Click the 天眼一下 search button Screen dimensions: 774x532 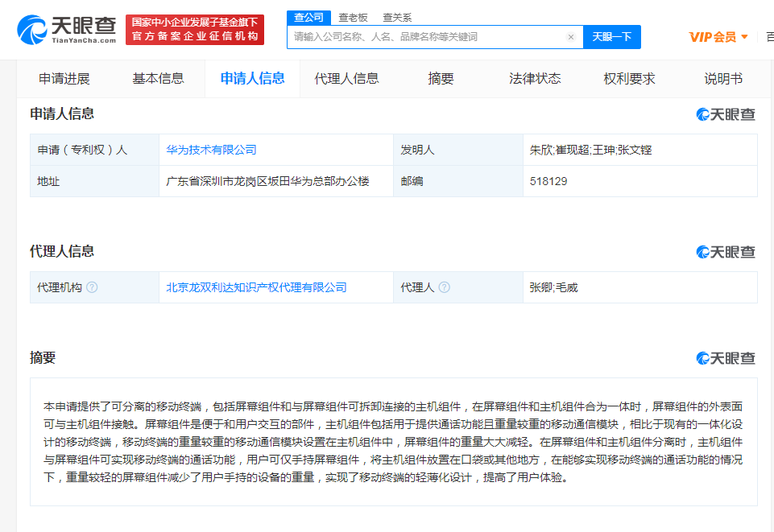coord(611,37)
